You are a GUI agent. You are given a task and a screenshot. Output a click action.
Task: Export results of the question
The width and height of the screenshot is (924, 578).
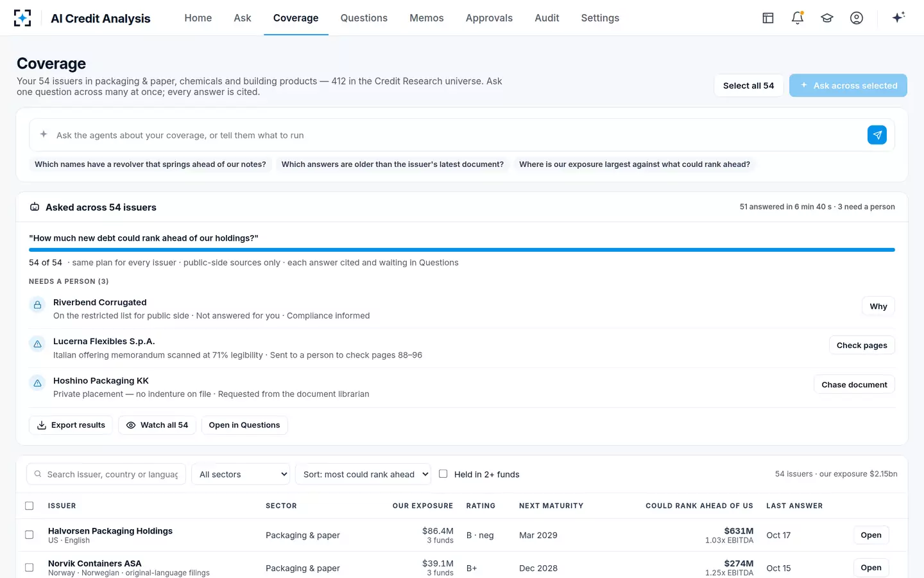click(71, 425)
